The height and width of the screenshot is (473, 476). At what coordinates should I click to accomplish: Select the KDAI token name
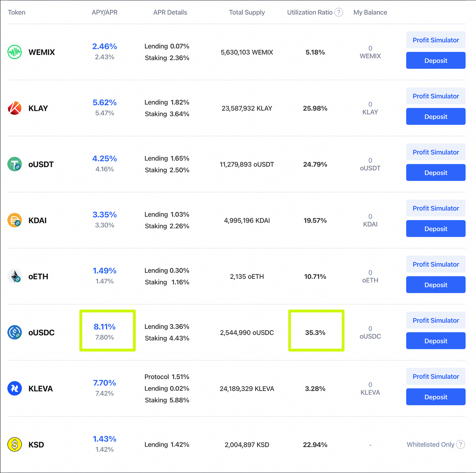pyautogui.click(x=38, y=220)
